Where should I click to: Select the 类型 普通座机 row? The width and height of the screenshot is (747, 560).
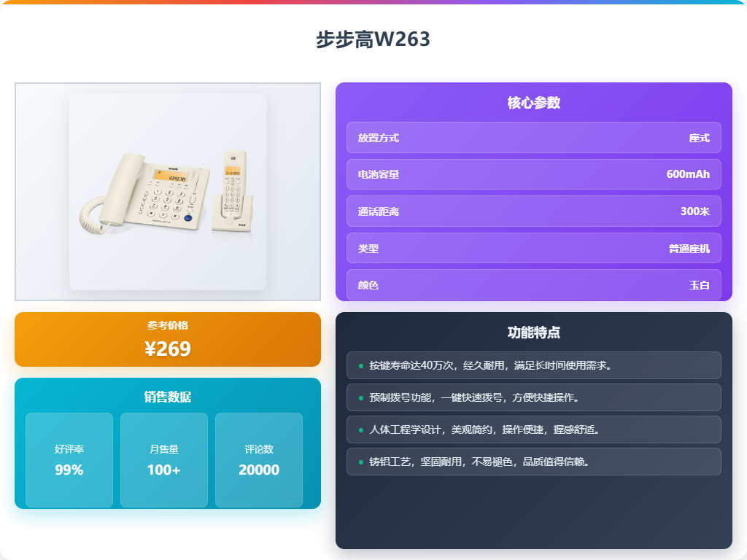coord(533,248)
